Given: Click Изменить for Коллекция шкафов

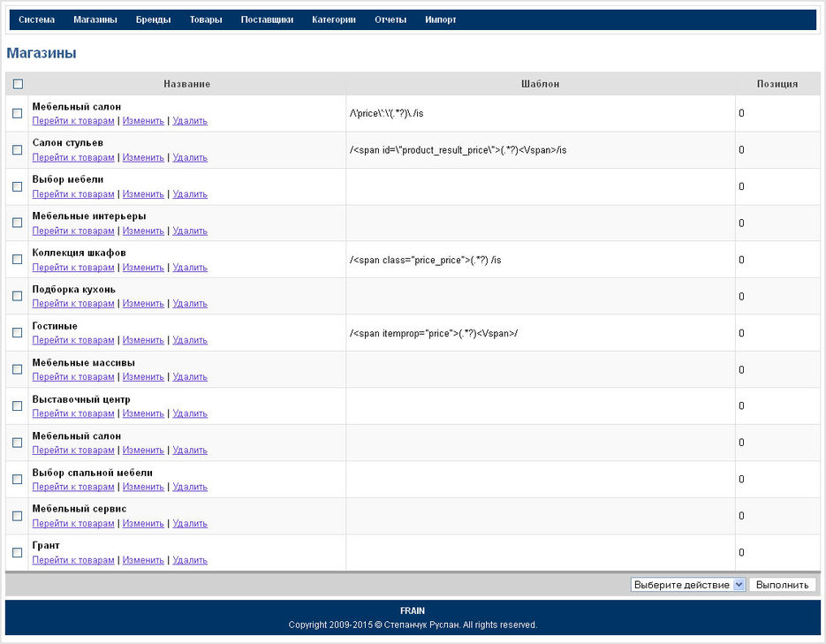Looking at the screenshot, I should [x=143, y=268].
